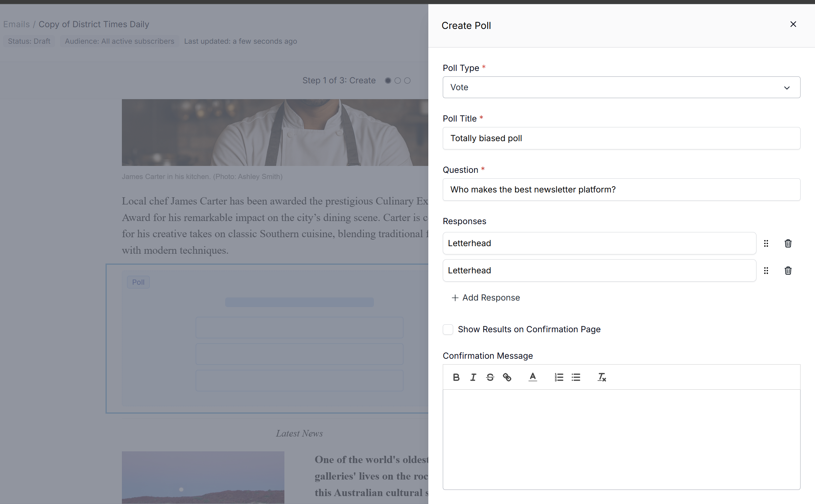Clear formatting in confirmation message
This screenshot has height=504, width=815.
click(602, 377)
